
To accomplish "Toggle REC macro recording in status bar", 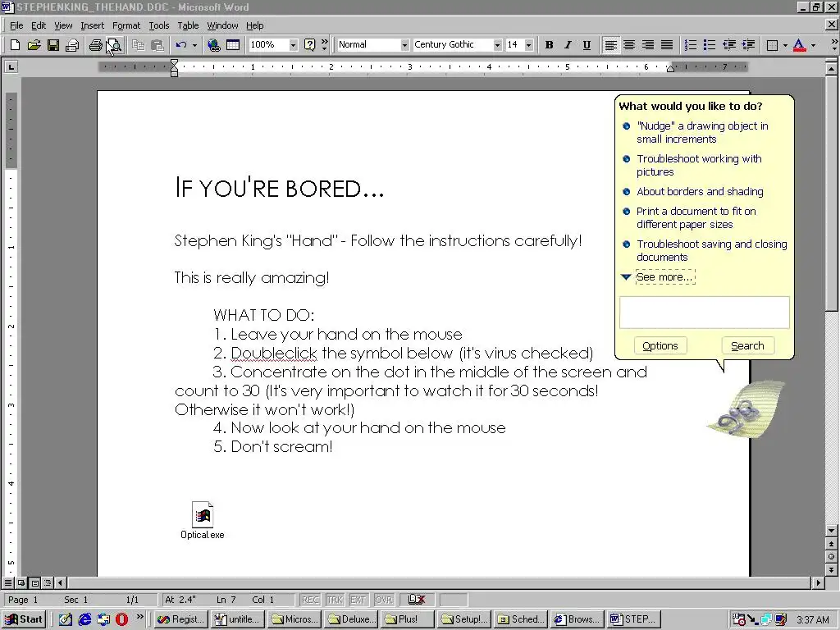I will point(310,600).
